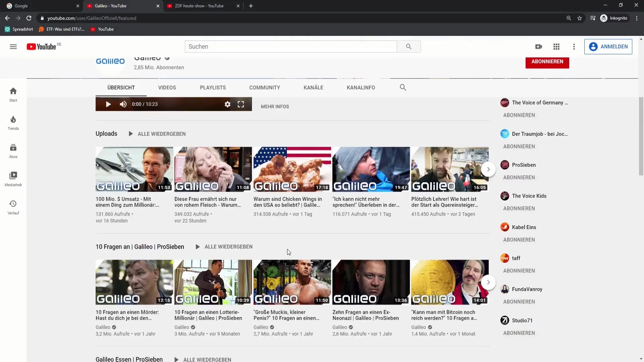The width and height of the screenshot is (644, 362).
Task: Play the featured channel video
Action: (x=108, y=104)
